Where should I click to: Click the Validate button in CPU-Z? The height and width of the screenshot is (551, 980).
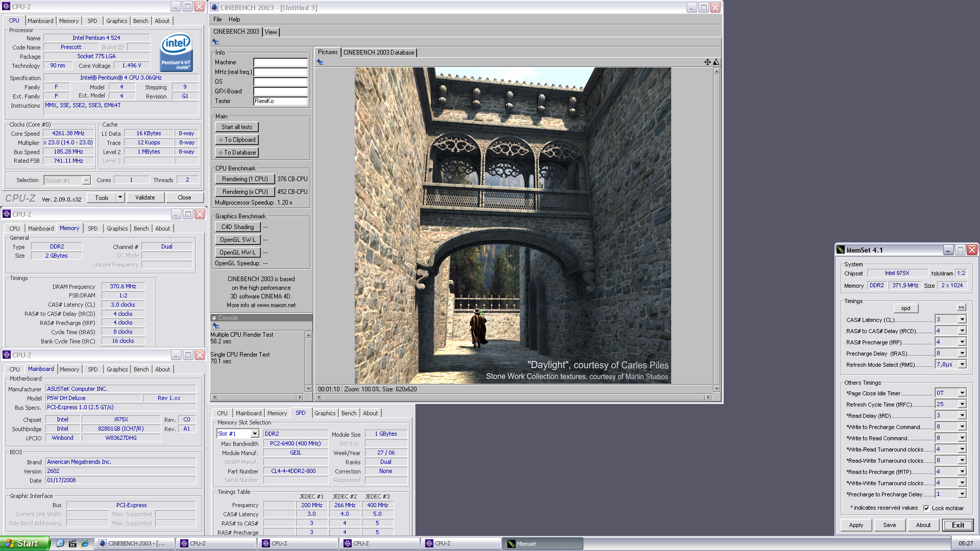click(x=145, y=197)
